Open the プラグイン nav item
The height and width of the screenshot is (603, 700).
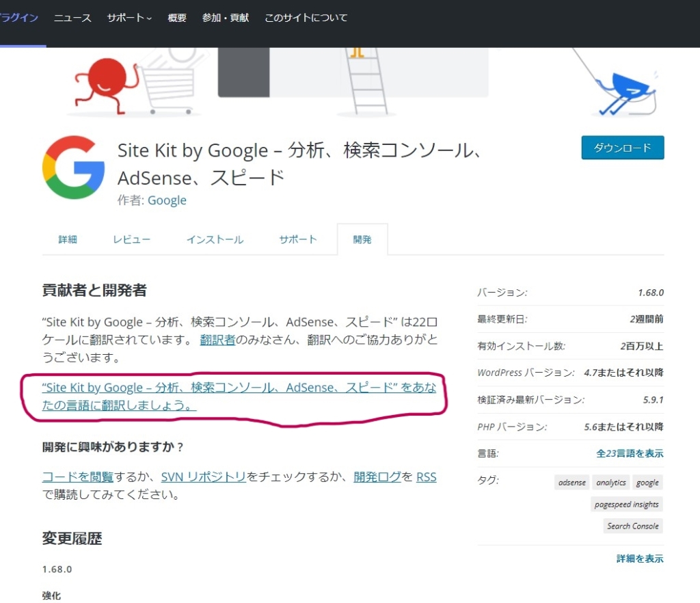(18, 18)
